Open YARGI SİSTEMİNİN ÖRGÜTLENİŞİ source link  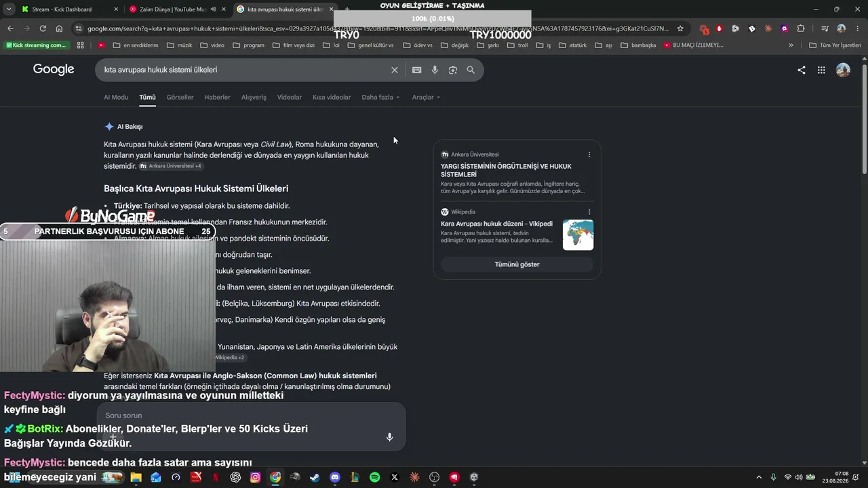(506, 170)
